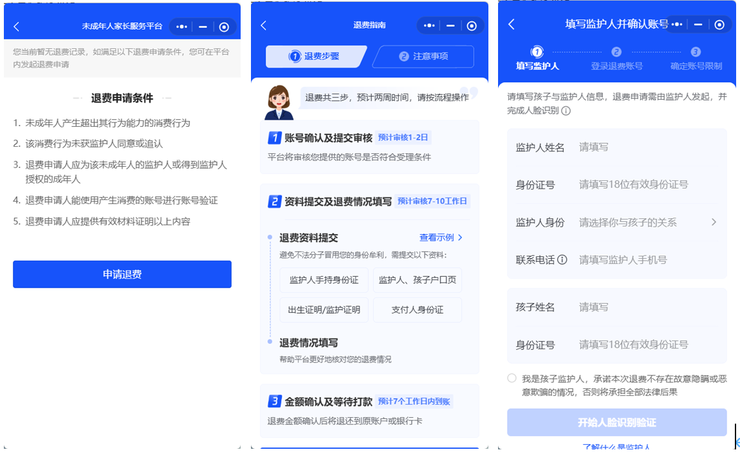Viewport: 740px width, 461px height.
Task: Tap circle close icon in 退费指南 screen
Action: tap(471, 25)
